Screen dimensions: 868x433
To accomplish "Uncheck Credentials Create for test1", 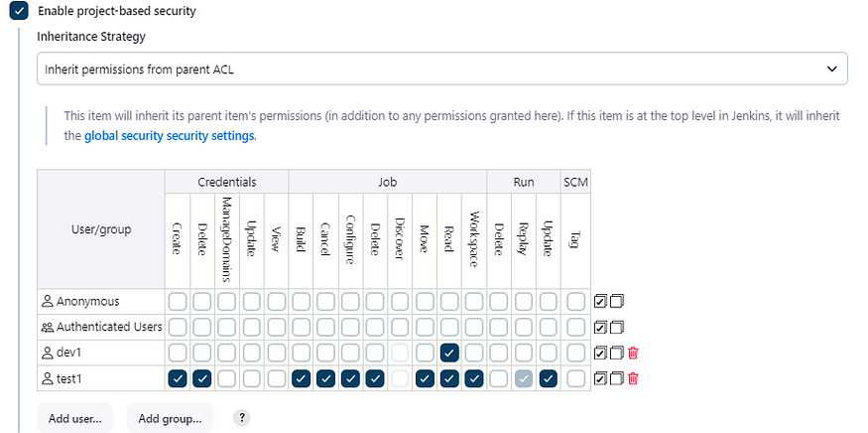I will tap(178, 378).
